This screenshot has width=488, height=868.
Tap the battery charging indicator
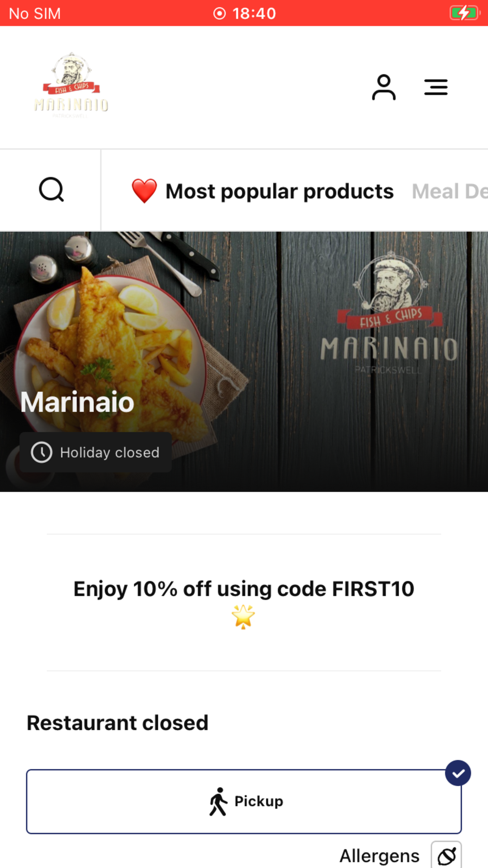[464, 13]
